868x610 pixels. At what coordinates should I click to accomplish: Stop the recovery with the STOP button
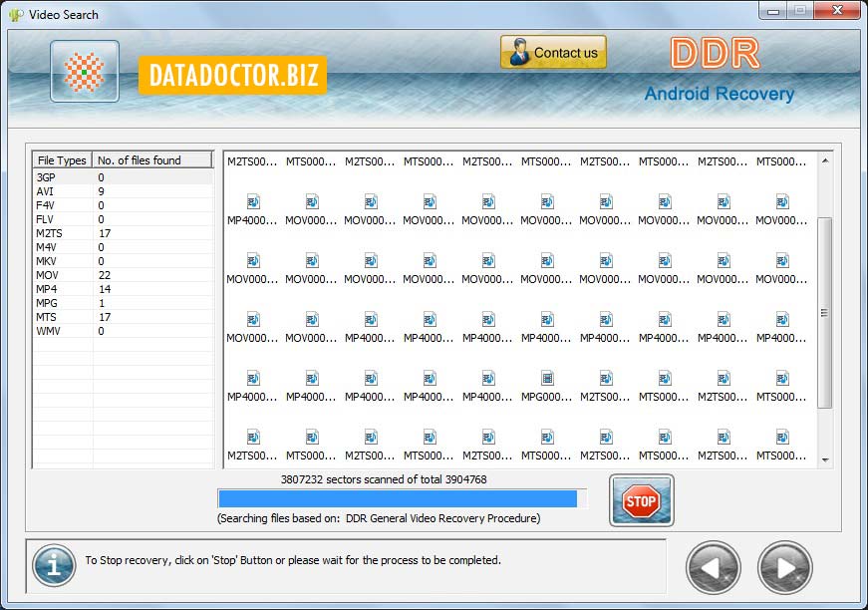click(641, 500)
